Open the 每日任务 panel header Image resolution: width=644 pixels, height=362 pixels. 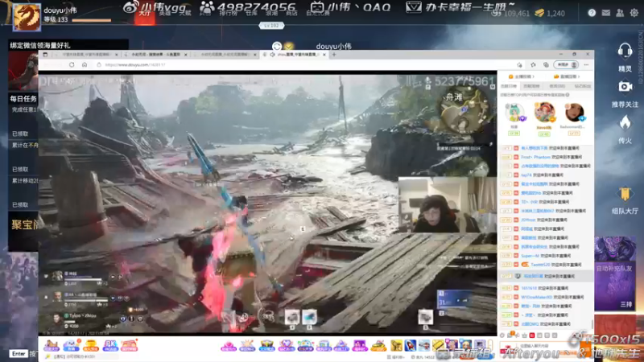pyautogui.click(x=23, y=99)
